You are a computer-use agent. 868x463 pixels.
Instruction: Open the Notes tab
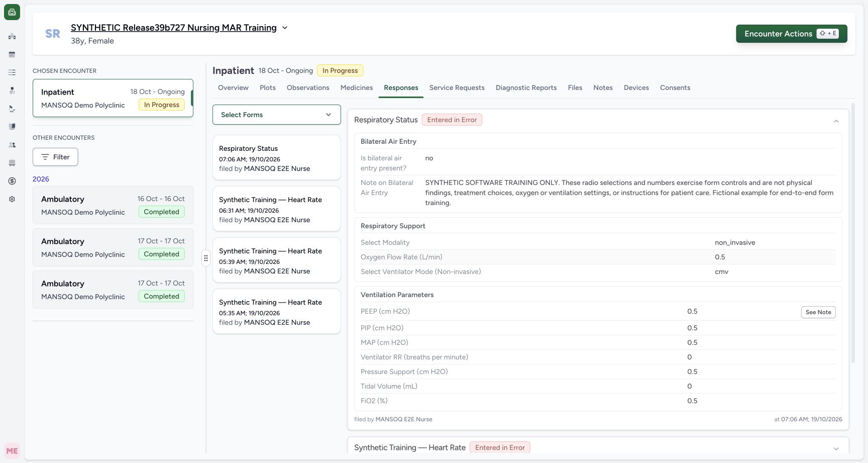tap(603, 87)
